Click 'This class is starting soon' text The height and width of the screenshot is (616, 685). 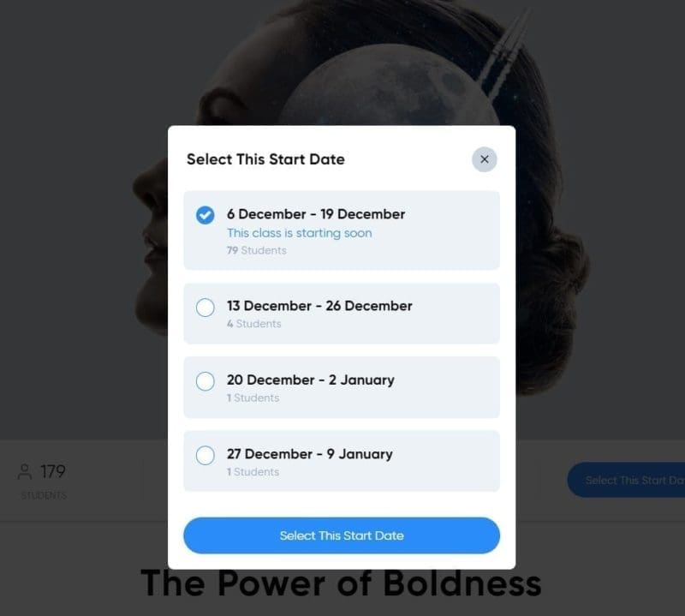tap(299, 233)
